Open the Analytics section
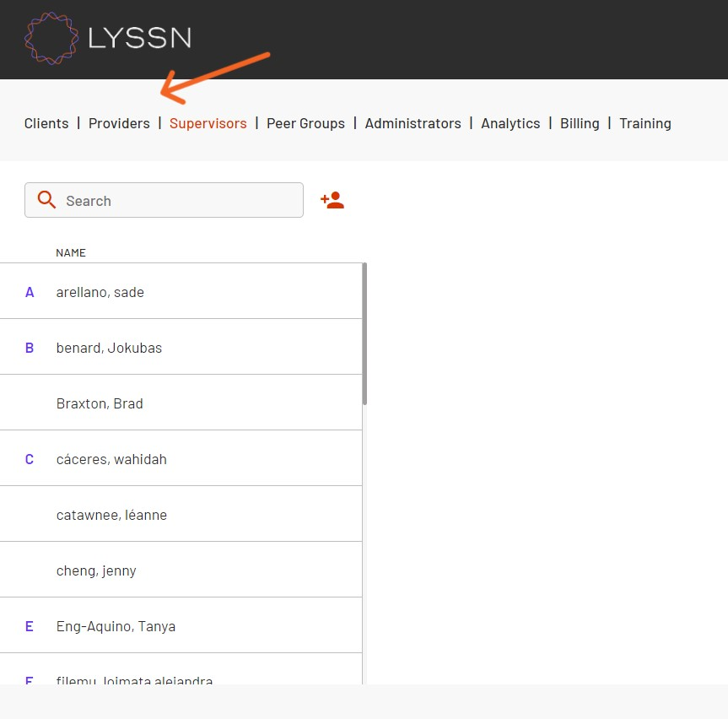The height and width of the screenshot is (719, 728). [510, 123]
